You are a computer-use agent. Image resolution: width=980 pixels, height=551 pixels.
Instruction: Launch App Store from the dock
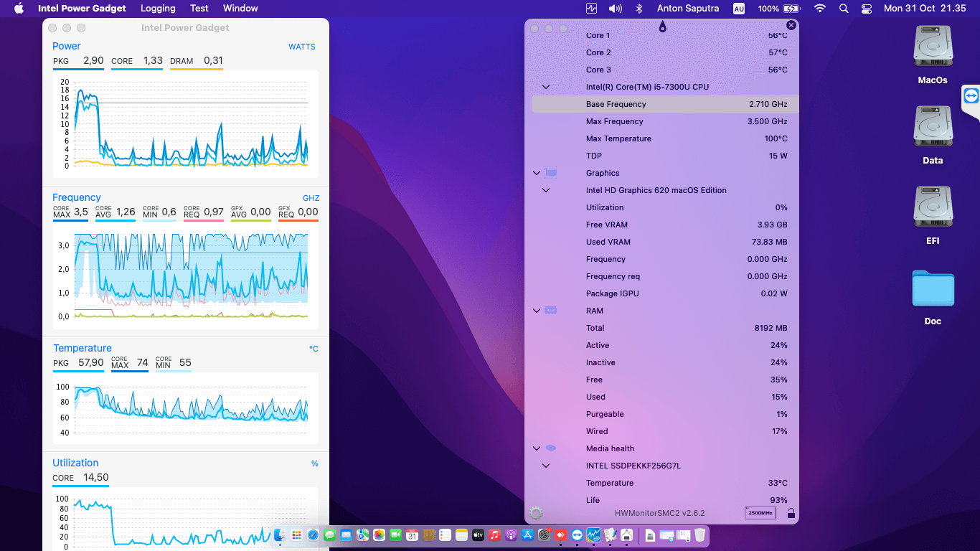(x=527, y=534)
